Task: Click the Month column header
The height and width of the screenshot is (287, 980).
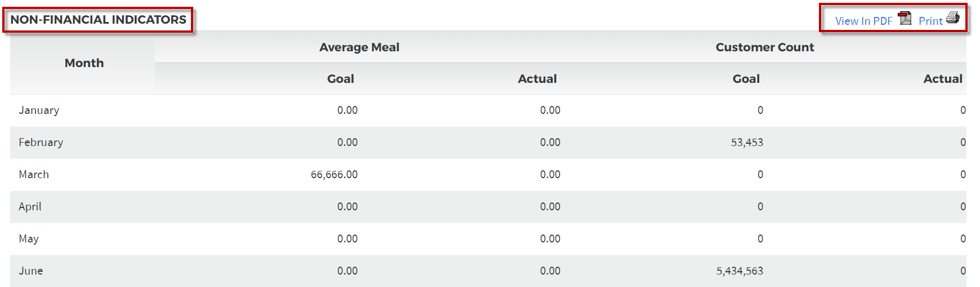Action: click(84, 63)
